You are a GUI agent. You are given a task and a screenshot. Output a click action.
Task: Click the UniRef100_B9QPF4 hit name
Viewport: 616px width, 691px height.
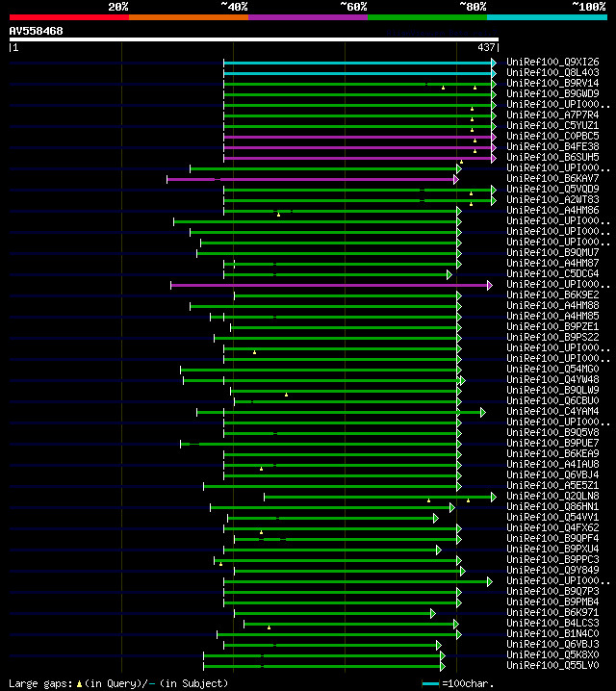[x=552, y=538]
